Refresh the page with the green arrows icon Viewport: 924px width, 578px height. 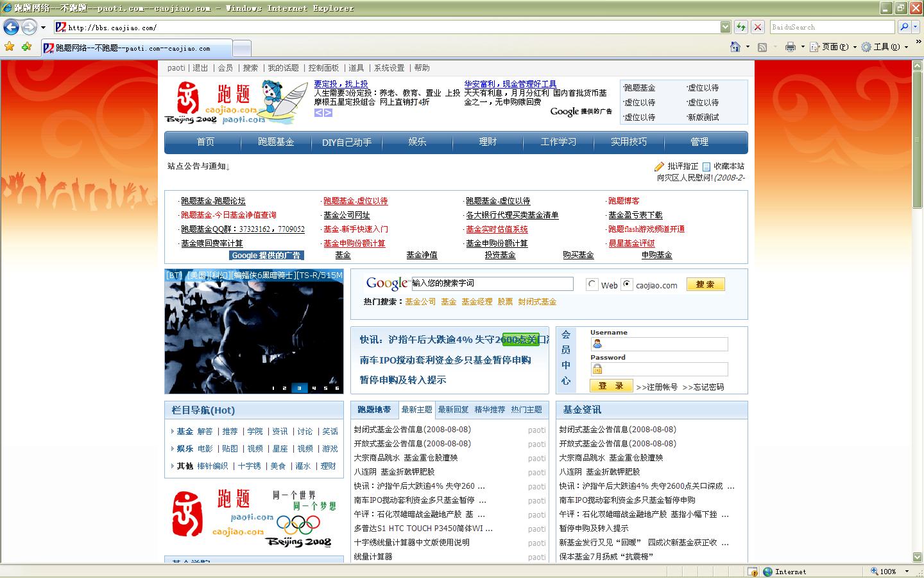[x=741, y=27]
